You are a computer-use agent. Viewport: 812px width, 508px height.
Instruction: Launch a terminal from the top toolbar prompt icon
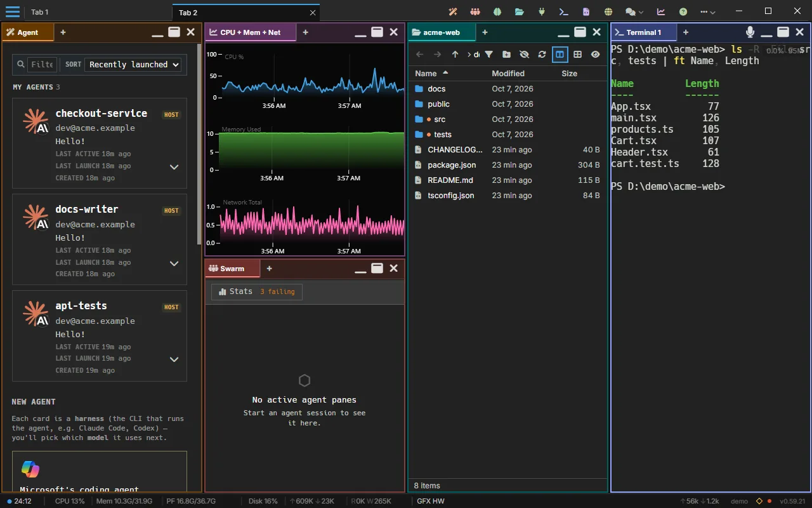click(x=563, y=11)
